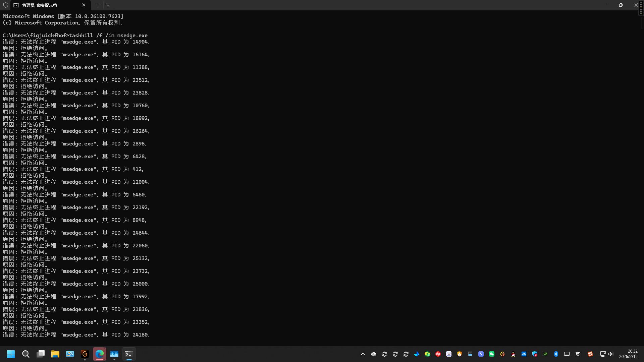Image resolution: width=644 pixels, height=362 pixels.
Task: Open QQ penguin icon in tray
Action: [513, 354]
